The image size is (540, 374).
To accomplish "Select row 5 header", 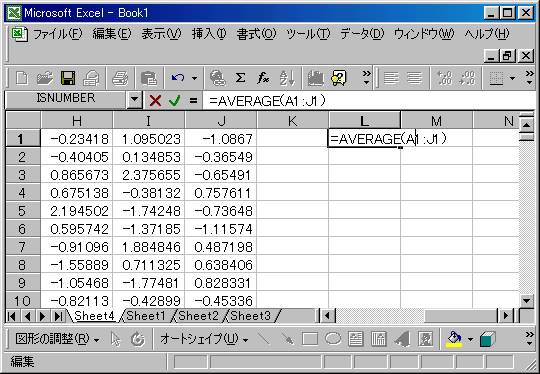I will tap(22, 211).
